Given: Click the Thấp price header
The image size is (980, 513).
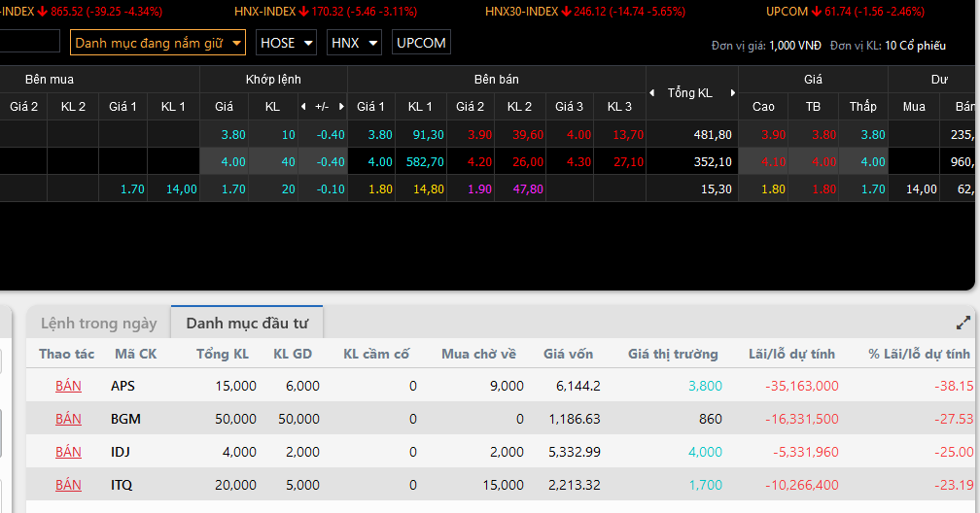Looking at the screenshot, I should point(862,106).
